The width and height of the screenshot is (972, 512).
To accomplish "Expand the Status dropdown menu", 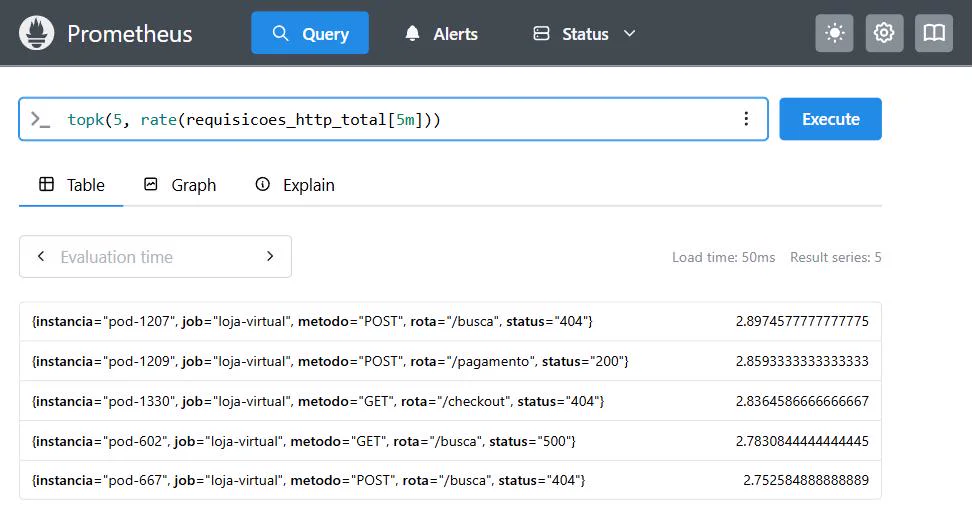I will coord(584,33).
